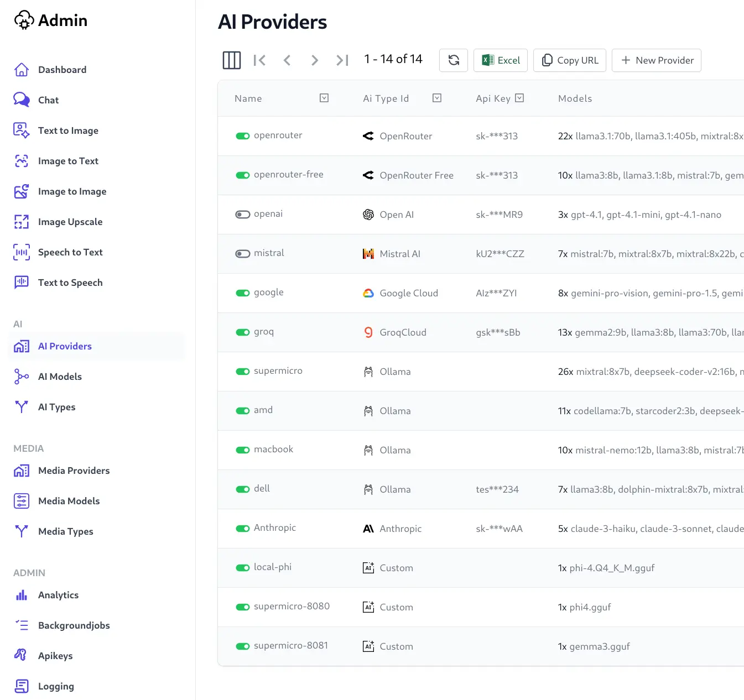Viewport: 744px width, 700px height.
Task: Open the Ai Type Id column filter dropdown
Action: point(437,98)
